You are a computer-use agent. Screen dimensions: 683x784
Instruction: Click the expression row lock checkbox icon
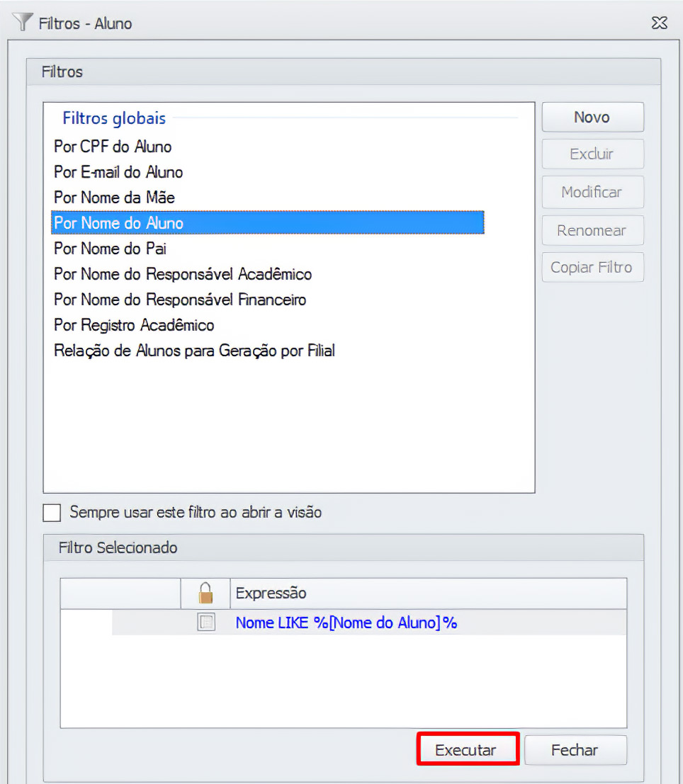pyautogui.click(x=205, y=623)
